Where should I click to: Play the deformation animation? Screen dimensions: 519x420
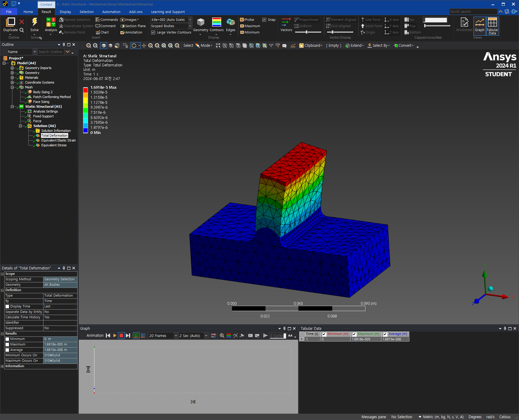(115, 336)
